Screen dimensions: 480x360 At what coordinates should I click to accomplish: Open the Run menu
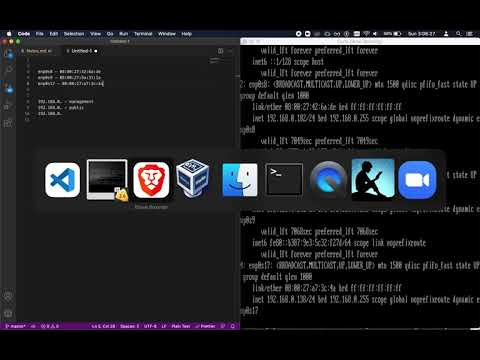(123, 34)
